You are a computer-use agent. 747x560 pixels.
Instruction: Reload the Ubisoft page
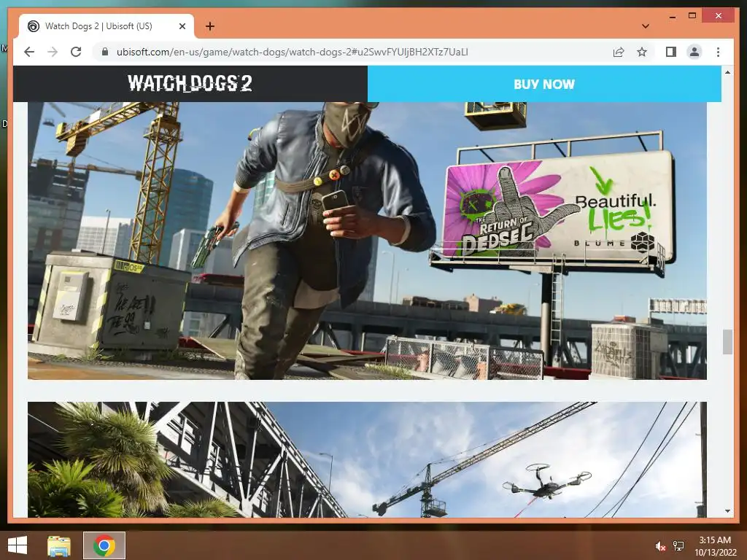click(x=76, y=52)
